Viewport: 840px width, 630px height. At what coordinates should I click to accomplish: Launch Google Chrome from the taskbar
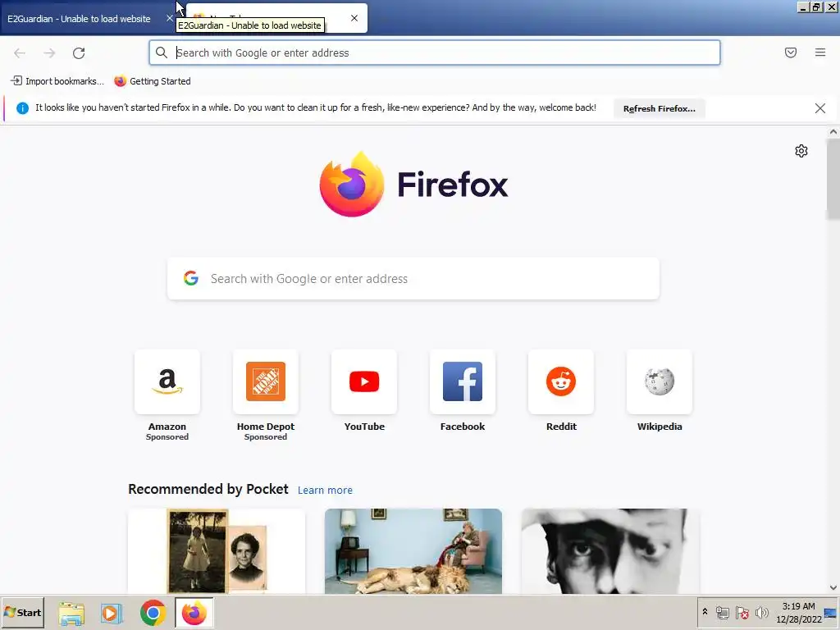pyautogui.click(x=153, y=613)
